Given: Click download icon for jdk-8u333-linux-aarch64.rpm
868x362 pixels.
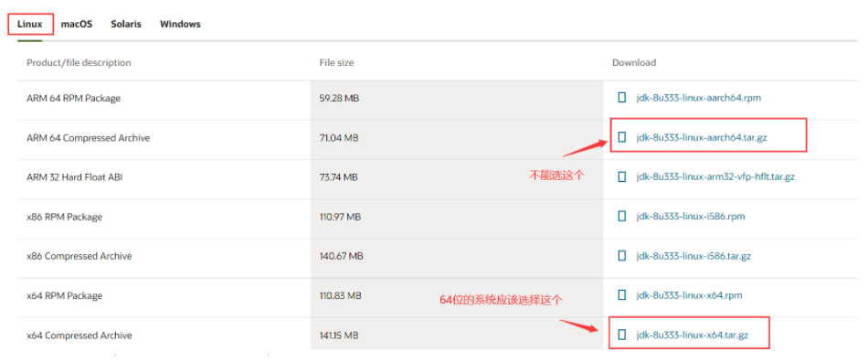Looking at the screenshot, I should pos(621,98).
